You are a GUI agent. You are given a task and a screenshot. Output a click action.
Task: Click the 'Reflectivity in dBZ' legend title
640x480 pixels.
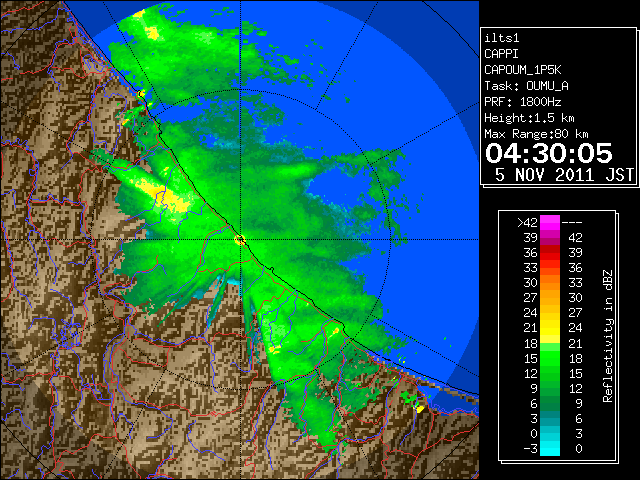pyautogui.click(x=608, y=336)
